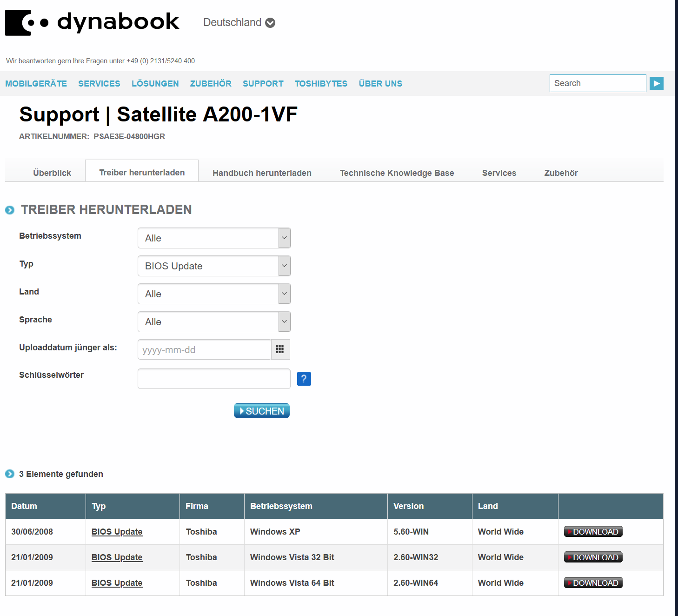Click the article number PSAE3E-04800HGR
Viewport: 678px width, 616px height.
(x=129, y=136)
